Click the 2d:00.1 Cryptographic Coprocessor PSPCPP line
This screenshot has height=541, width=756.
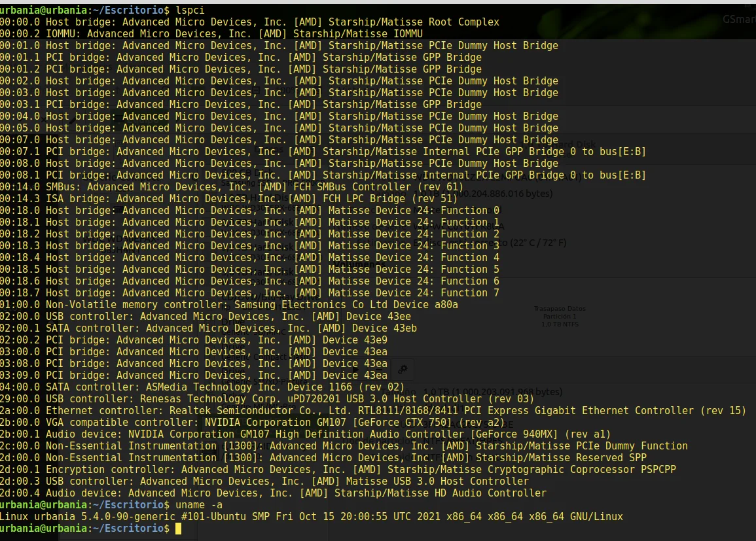(x=338, y=470)
